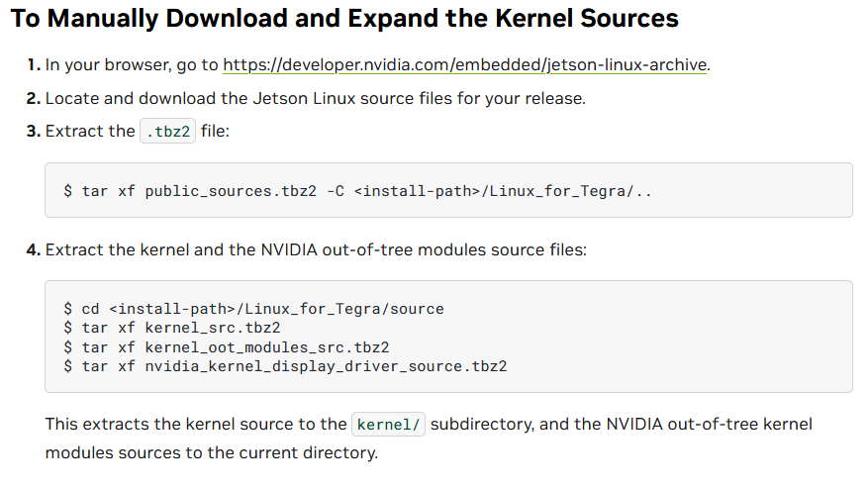Viewport: 868px width, 488px height.
Task: Click the 'tar xf public_sources.tbz2' command line
Action: point(358,190)
